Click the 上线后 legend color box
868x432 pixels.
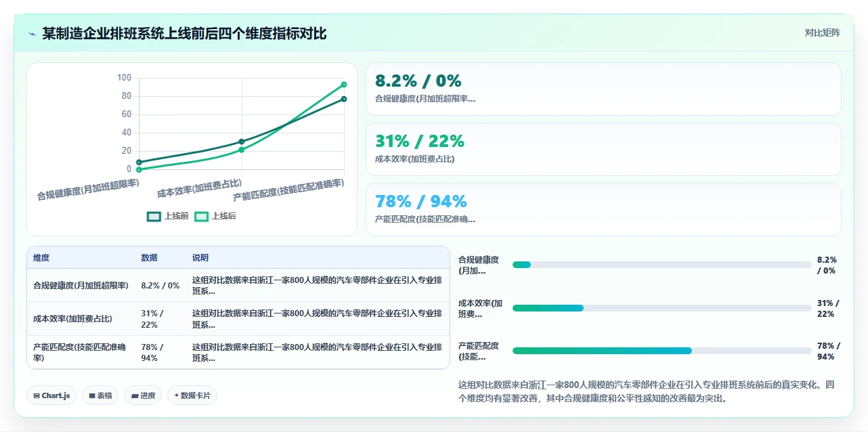click(x=201, y=217)
